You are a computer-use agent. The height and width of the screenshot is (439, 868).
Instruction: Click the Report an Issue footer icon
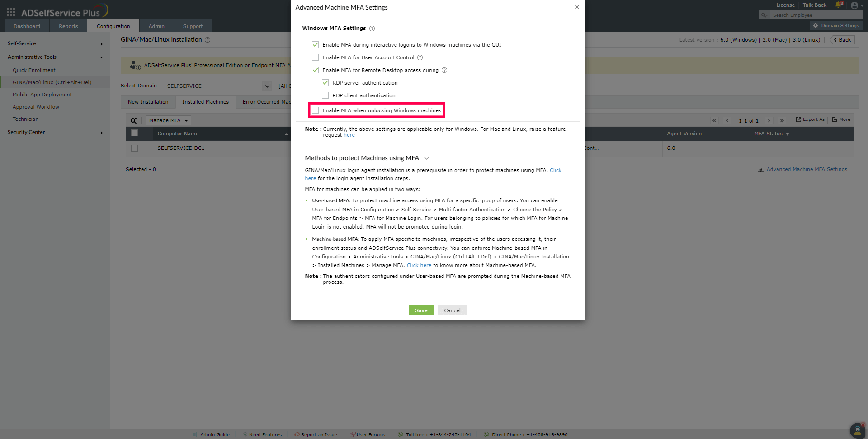pyautogui.click(x=297, y=434)
